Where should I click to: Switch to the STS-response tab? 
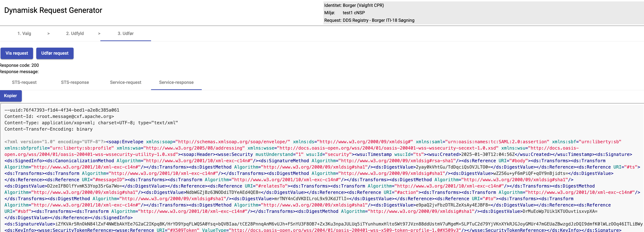[x=75, y=82]
